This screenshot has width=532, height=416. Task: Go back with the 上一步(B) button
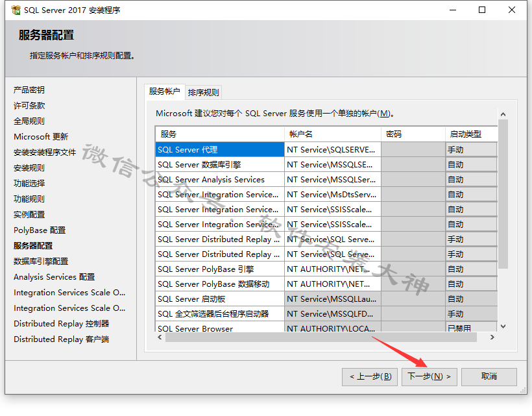click(370, 376)
